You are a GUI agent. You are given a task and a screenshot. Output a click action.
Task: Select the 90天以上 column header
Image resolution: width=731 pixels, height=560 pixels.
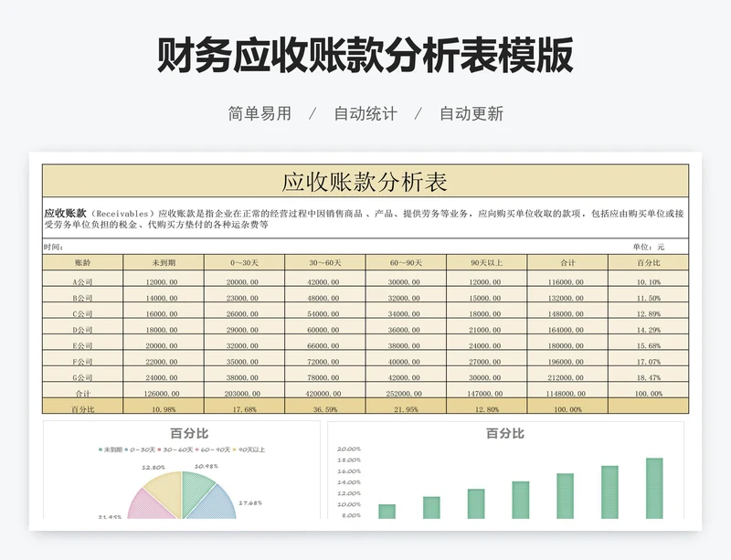[487, 262]
